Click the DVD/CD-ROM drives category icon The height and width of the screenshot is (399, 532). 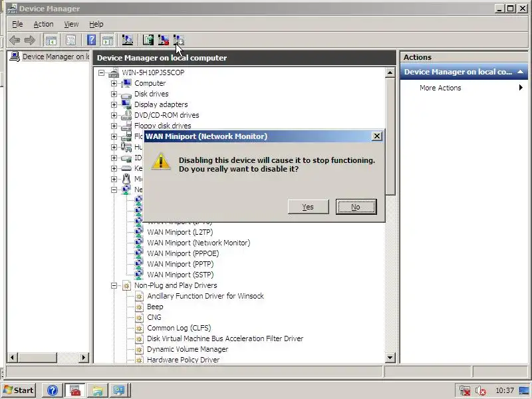pyautogui.click(x=126, y=115)
